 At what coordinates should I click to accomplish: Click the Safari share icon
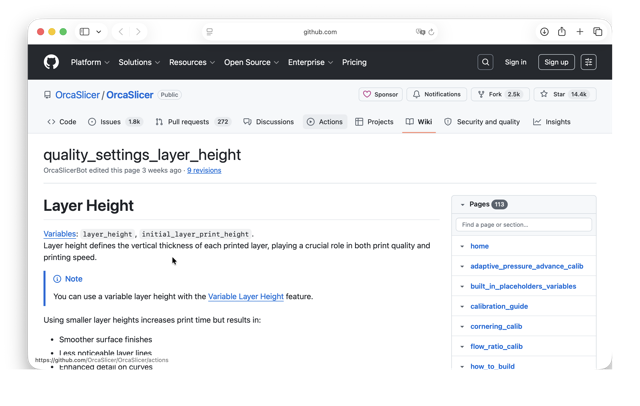[562, 31]
